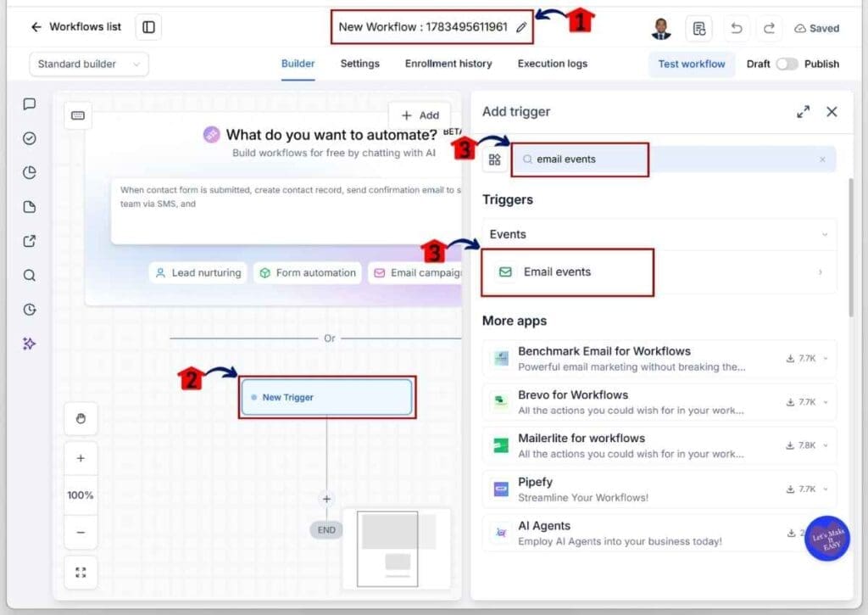Open trigger categories grid icon
The width and height of the screenshot is (868, 615).
point(494,160)
